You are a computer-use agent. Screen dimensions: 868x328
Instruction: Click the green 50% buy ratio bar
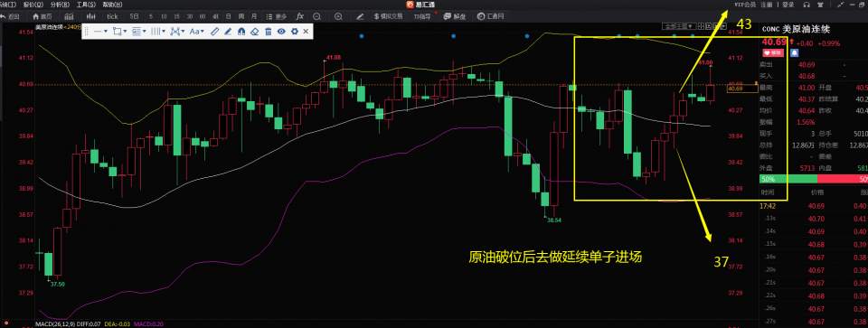click(x=788, y=179)
